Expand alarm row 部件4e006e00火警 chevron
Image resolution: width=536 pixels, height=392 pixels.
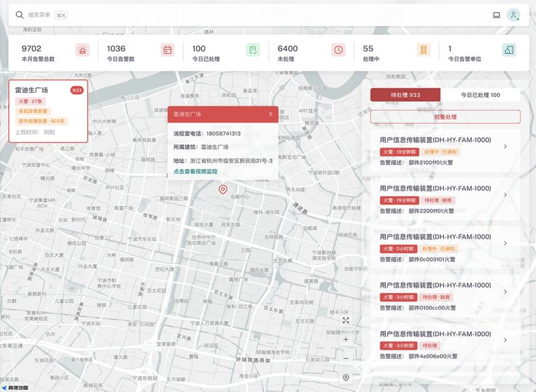(505, 340)
